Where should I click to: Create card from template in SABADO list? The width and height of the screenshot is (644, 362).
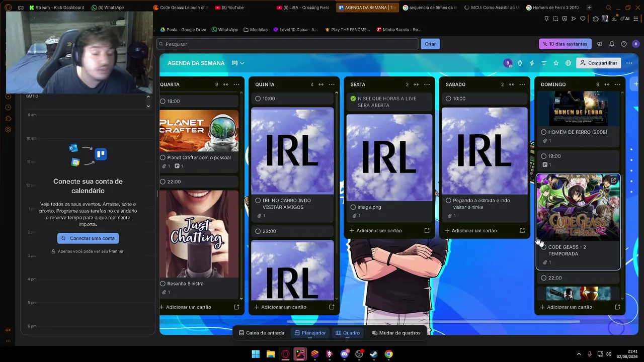coord(522,231)
